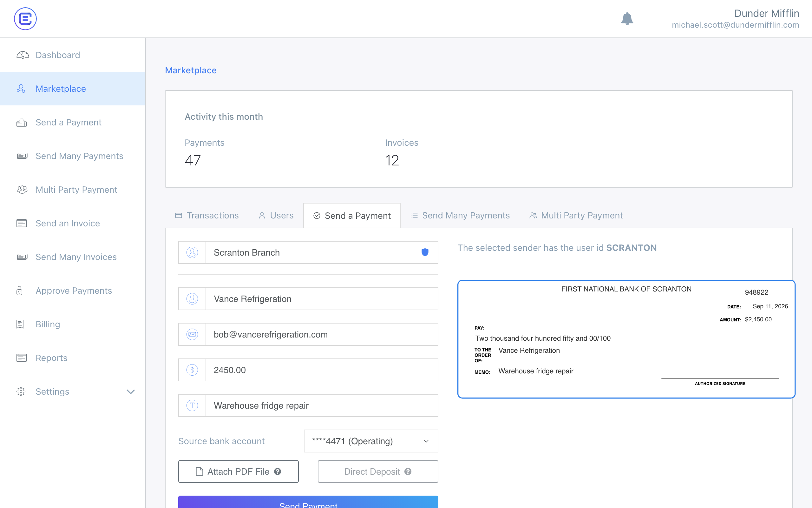
Task: Go to Dashboard in sidebar
Action: pyautogui.click(x=73, y=55)
